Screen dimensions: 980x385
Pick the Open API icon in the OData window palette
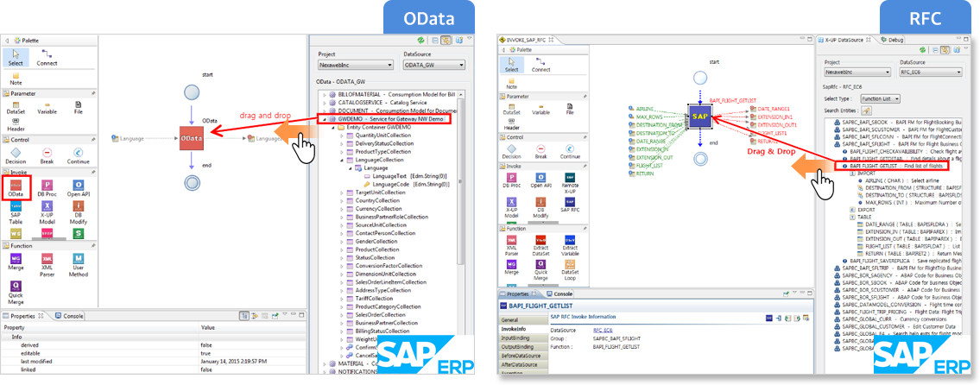[78, 189]
